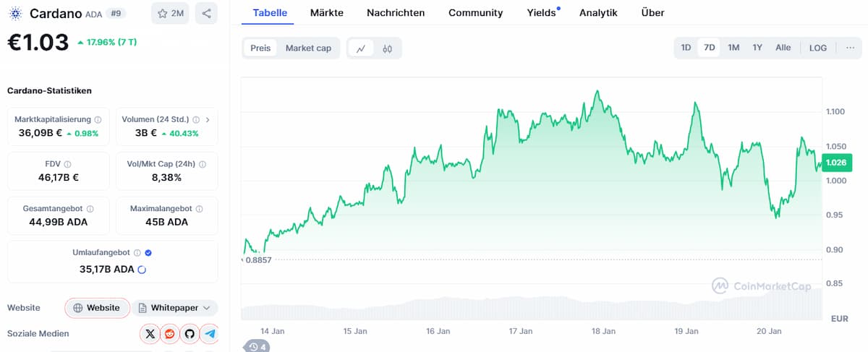The height and width of the screenshot is (352, 868).
Task: Click the 17 Jan axis label
Action: tap(521, 331)
